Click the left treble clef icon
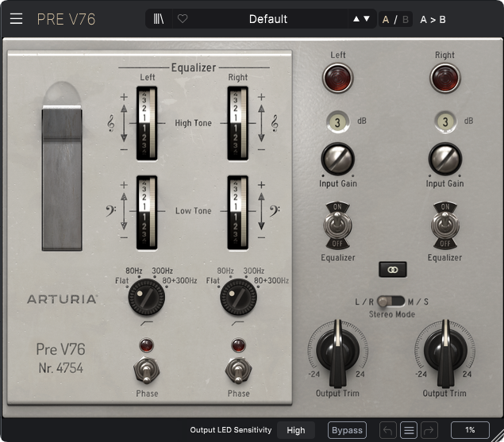This screenshot has width=504, height=442. tap(111, 124)
